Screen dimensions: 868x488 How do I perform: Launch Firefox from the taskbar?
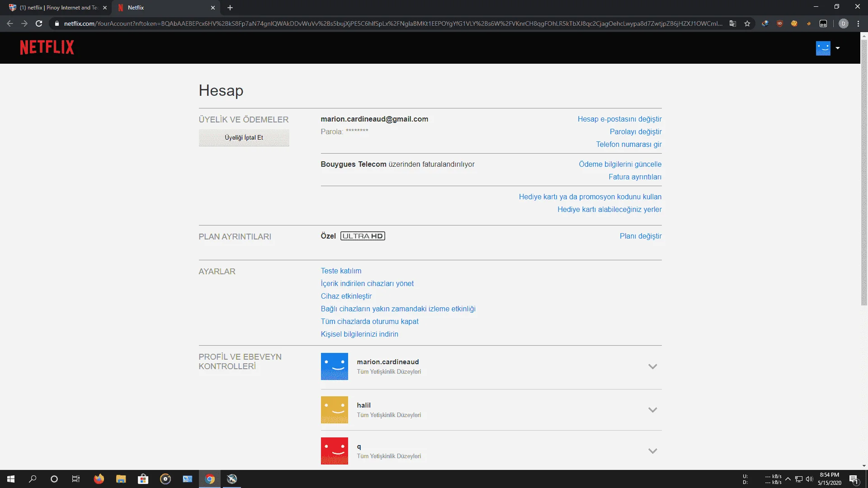click(x=99, y=479)
